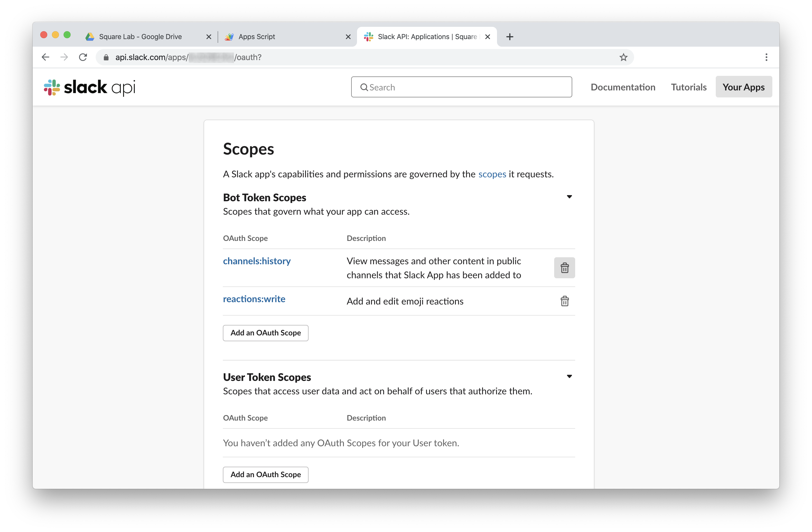The height and width of the screenshot is (532, 812).
Task: Click the browser bookmark star icon
Action: click(x=623, y=57)
